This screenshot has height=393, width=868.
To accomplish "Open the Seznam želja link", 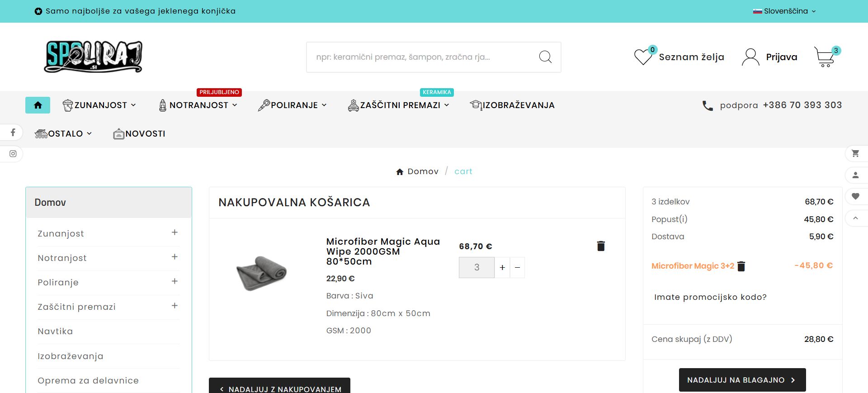I will (692, 57).
